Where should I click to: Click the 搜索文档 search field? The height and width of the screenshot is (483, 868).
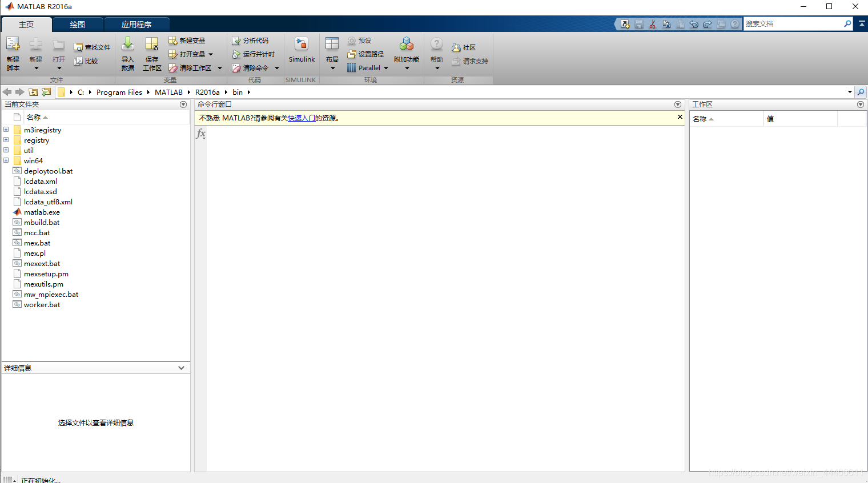click(793, 24)
